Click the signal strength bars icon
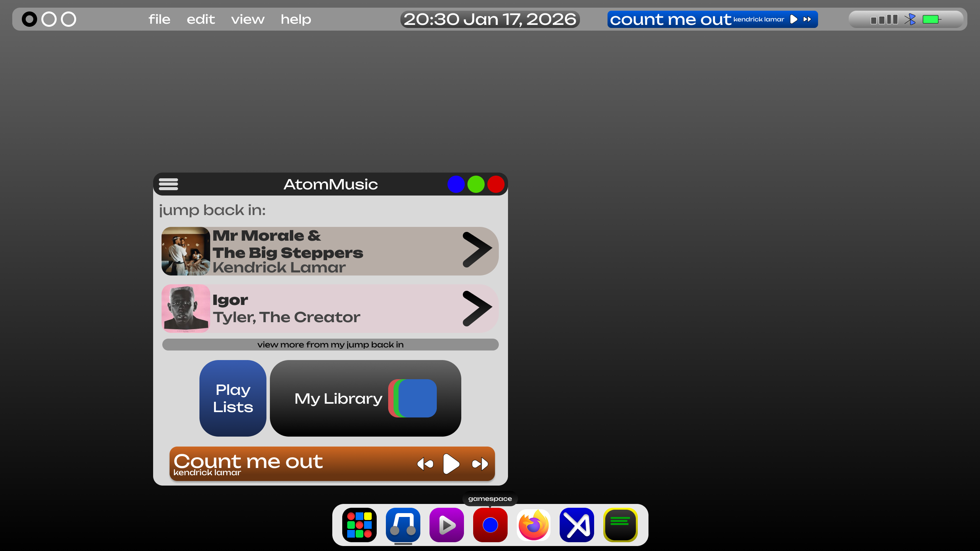 pos(884,20)
